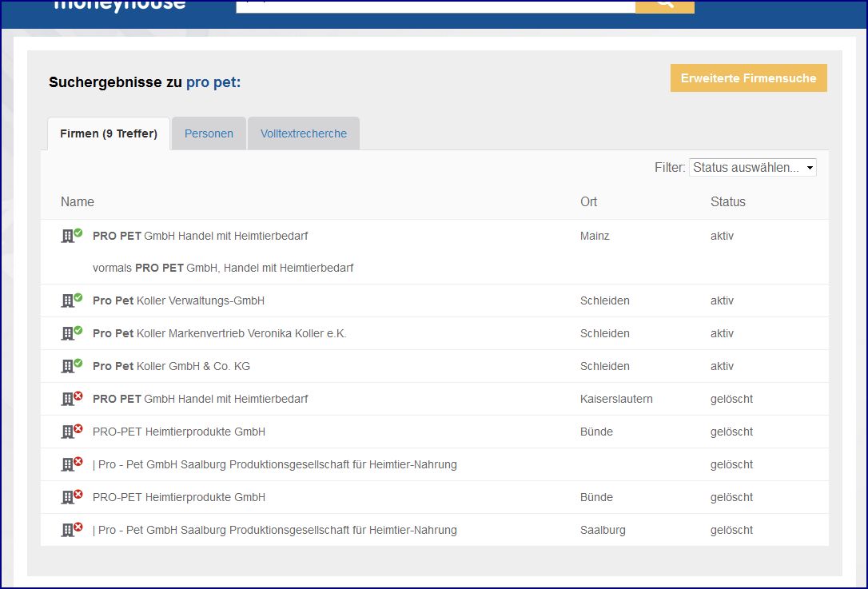Click the icon next to Koller Markenvertrieb Veronika Koller
The width and height of the screenshot is (868, 589).
coord(72,333)
